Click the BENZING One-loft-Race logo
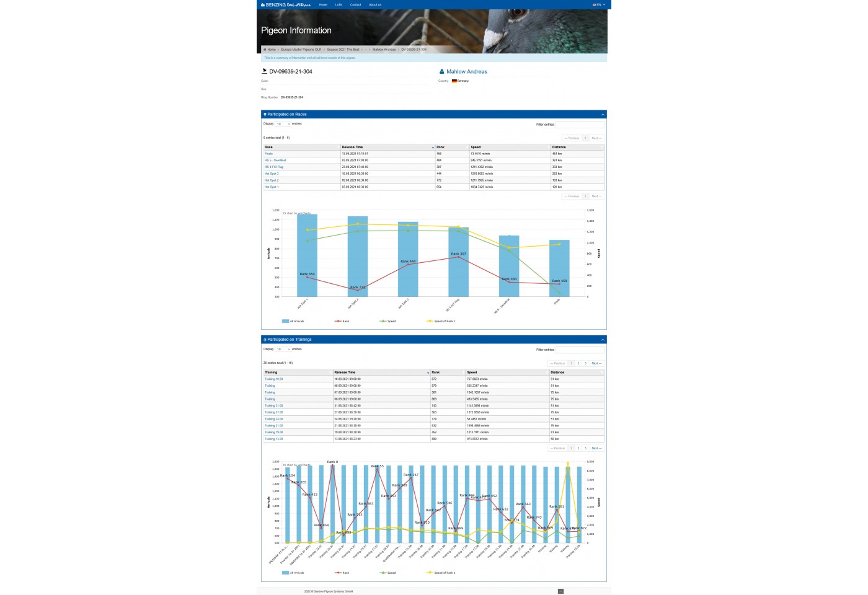 tap(286, 4)
